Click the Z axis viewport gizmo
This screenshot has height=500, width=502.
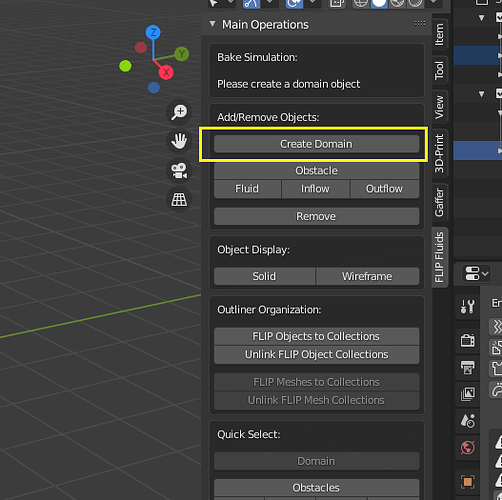[x=153, y=32]
